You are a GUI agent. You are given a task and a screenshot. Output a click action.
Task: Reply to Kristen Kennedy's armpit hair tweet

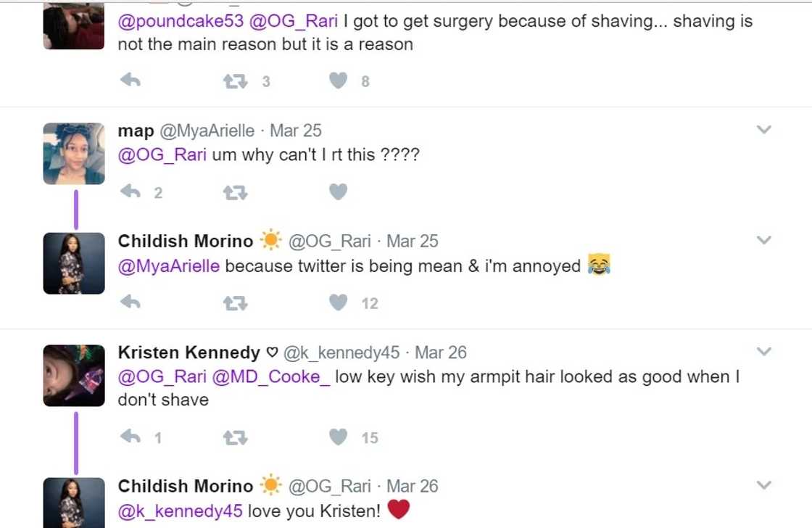130,437
